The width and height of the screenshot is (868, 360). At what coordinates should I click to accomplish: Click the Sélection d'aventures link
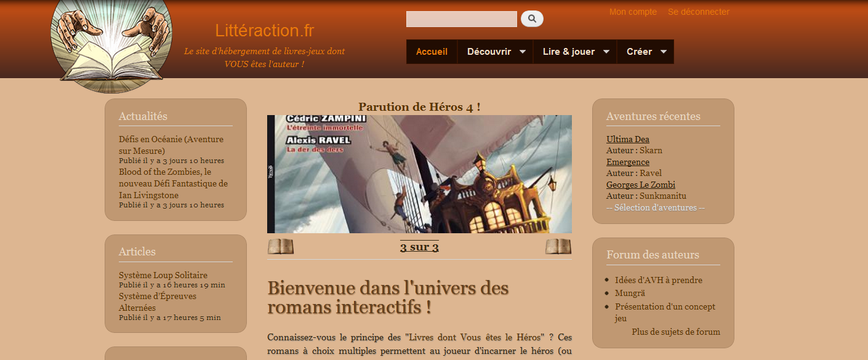tap(655, 207)
